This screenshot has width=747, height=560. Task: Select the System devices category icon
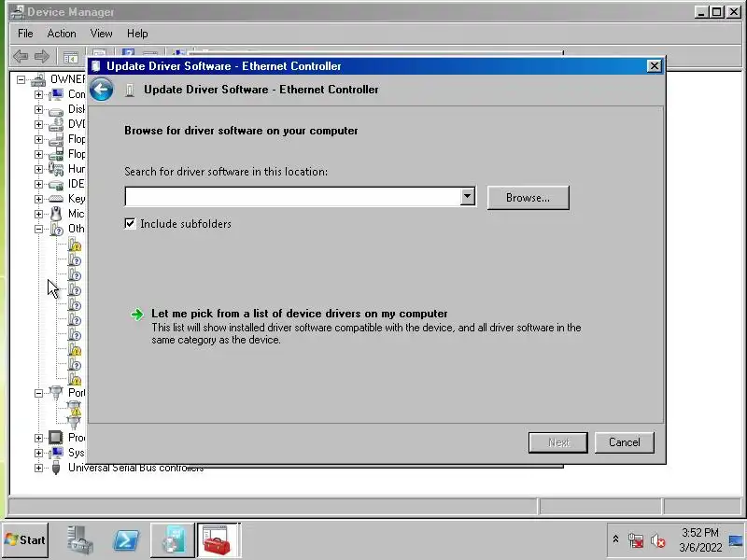tap(56, 453)
